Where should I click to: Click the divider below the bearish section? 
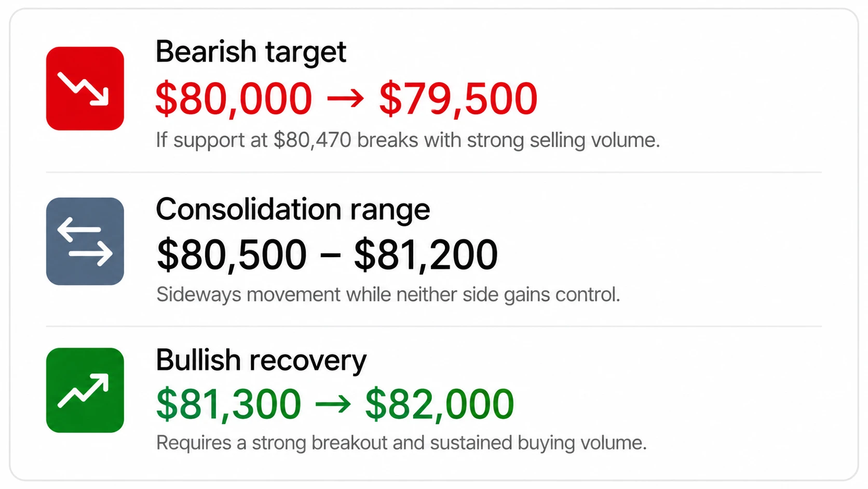(434, 172)
